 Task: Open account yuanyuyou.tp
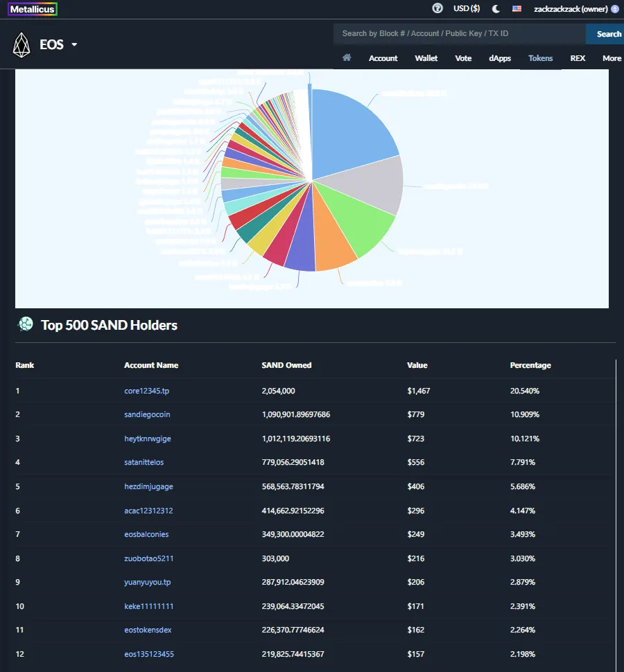(148, 582)
